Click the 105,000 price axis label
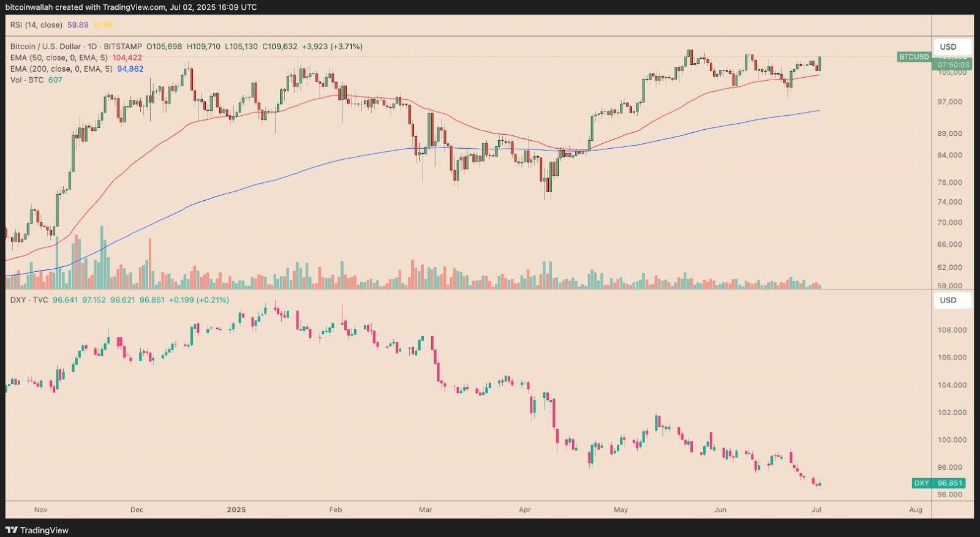The width and height of the screenshot is (980, 537). (x=952, y=72)
